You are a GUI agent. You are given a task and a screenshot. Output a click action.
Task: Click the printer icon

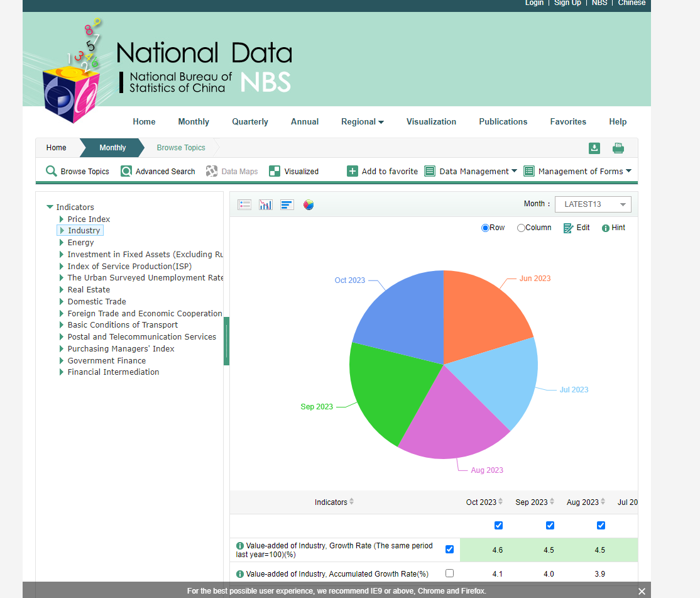click(618, 148)
